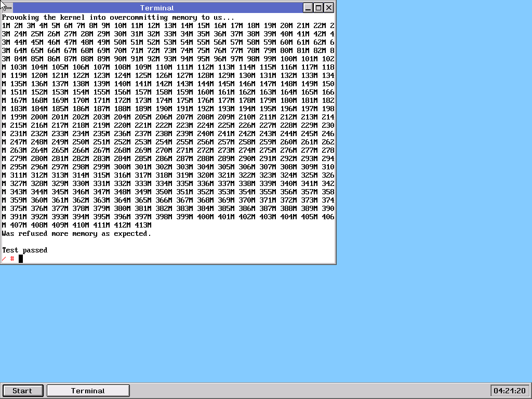Click the 'Test passed' output line
The image size is (532, 399).
[x=24, y=250]
